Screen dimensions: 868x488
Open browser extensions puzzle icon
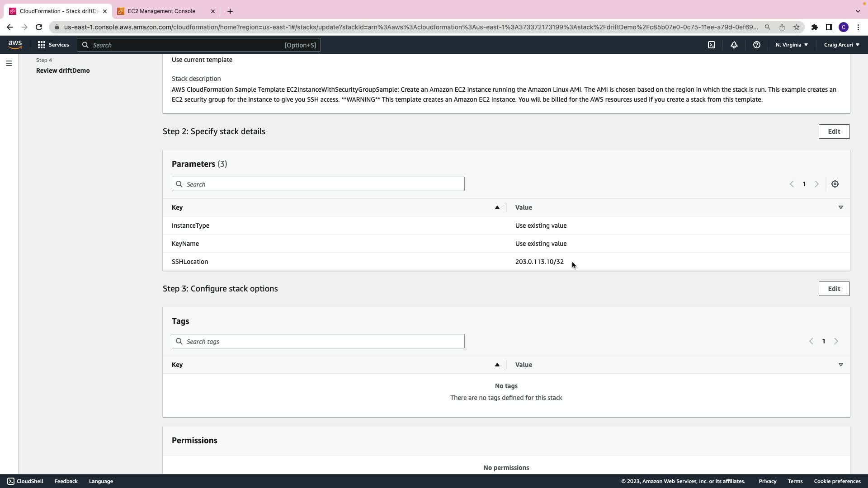click(x=814, y=27)
